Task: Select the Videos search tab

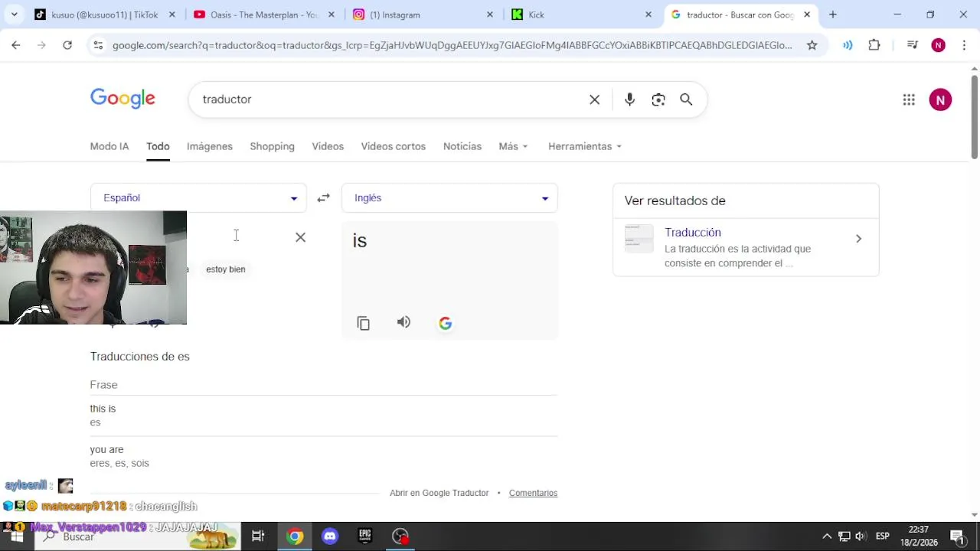Action: coord(328,146)
